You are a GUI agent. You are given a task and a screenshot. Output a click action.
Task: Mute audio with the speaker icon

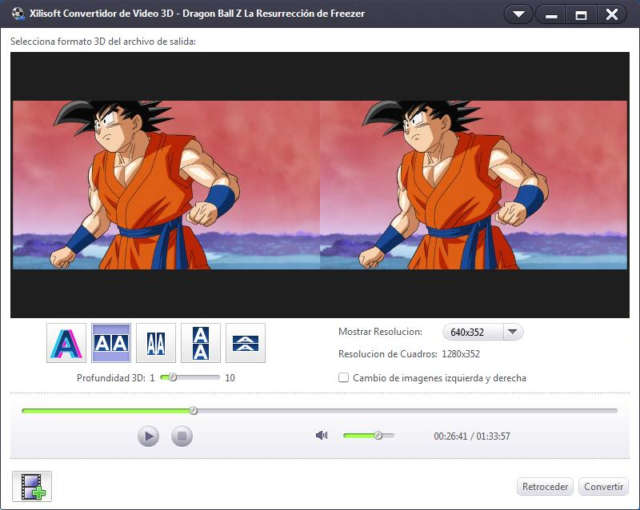[322, 435]
